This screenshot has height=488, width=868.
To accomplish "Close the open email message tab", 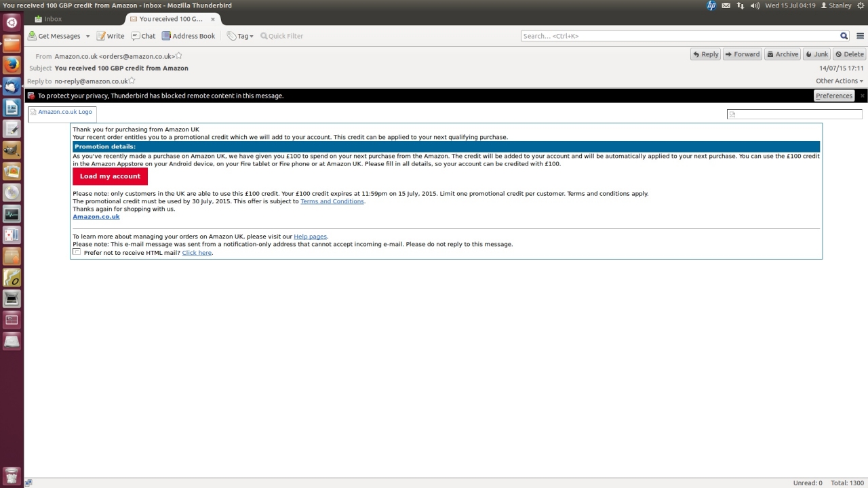I will point(213,19).
